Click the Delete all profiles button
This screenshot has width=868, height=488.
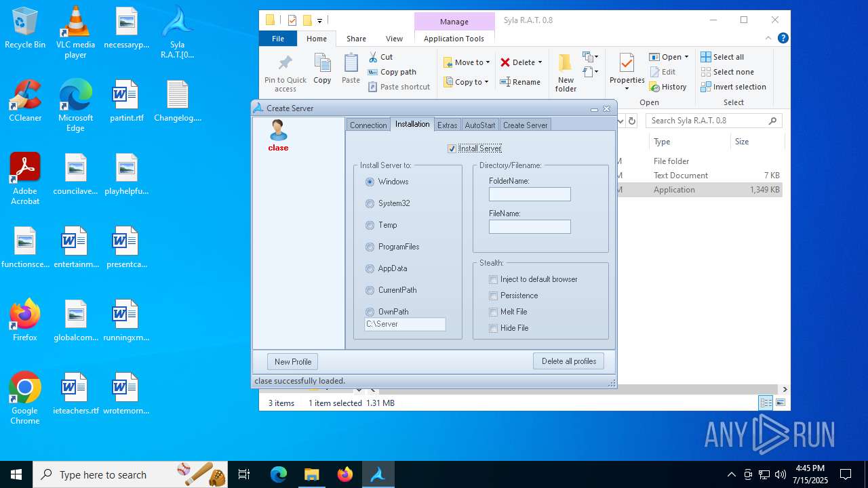[569, 361]
